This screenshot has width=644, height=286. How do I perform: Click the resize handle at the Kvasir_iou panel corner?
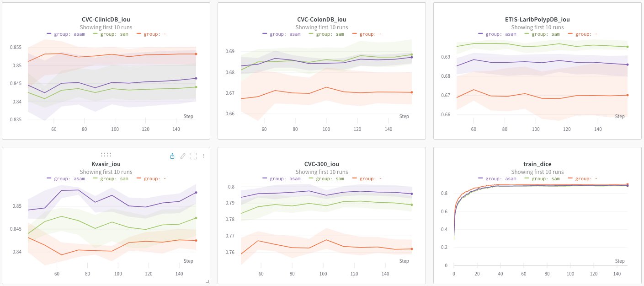(x=208, y=281)
